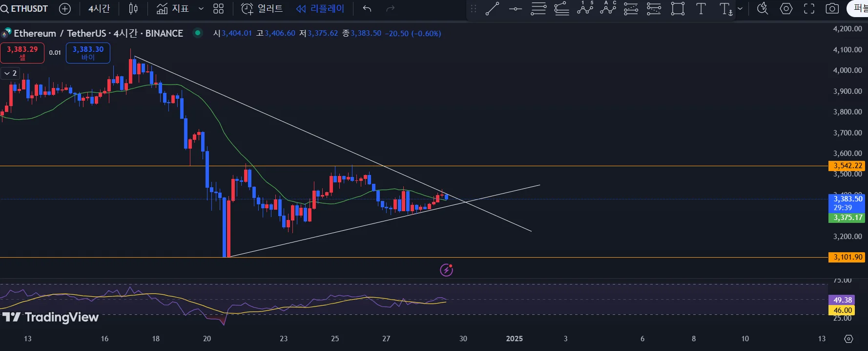
Task: Click the 3,800.00 price scale label
Action: point(847,112)
